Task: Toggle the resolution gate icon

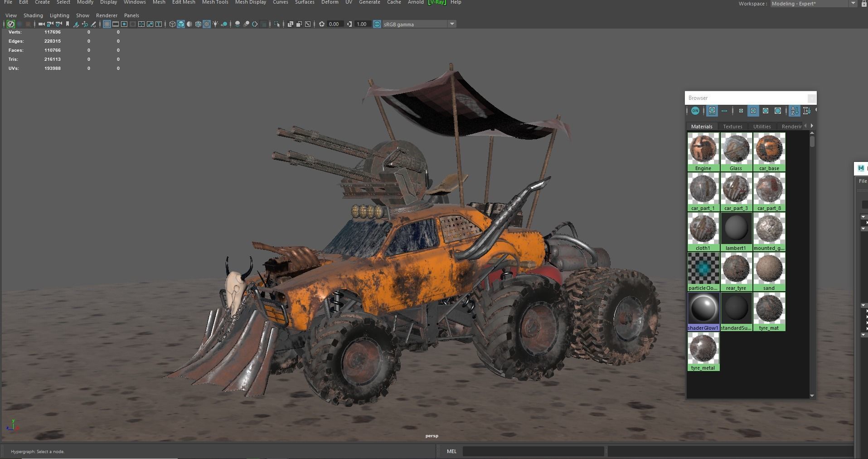Action: (124, 24)
